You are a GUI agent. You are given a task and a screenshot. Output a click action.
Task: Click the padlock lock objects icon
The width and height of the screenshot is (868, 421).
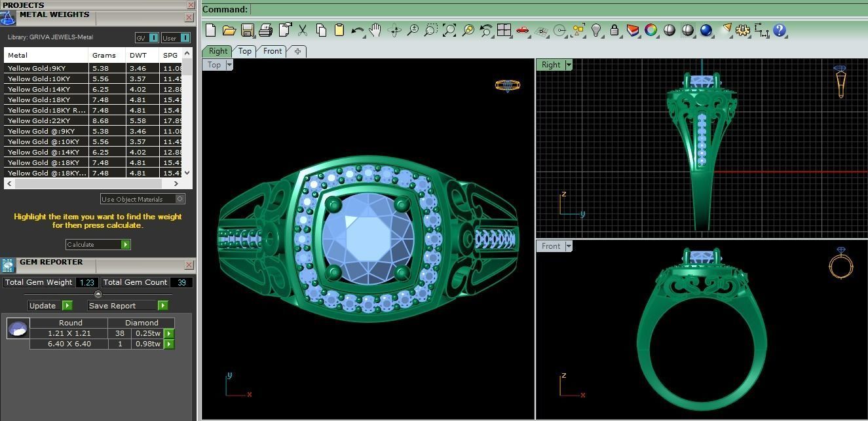tap(614, 30)
